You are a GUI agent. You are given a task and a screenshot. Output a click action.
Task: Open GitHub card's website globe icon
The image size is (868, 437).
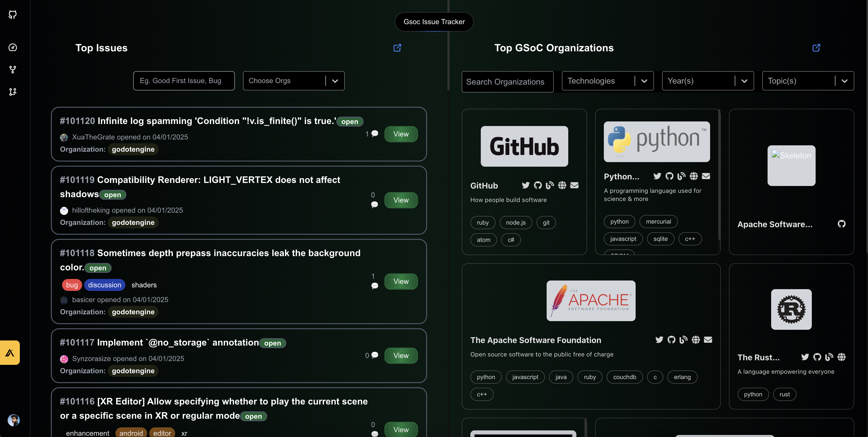click(562, 185)
